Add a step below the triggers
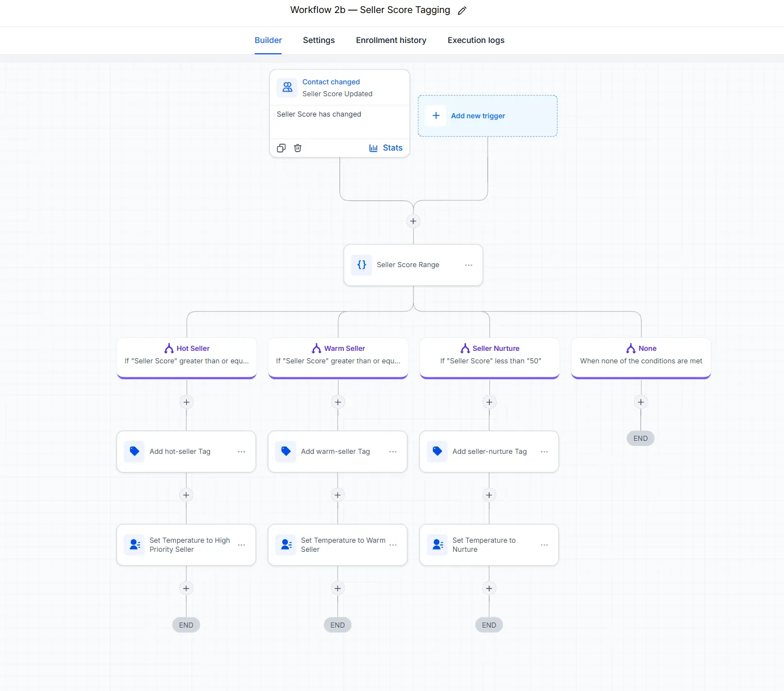The height and width of the screenshot is (691, 784). coord(413,221)
